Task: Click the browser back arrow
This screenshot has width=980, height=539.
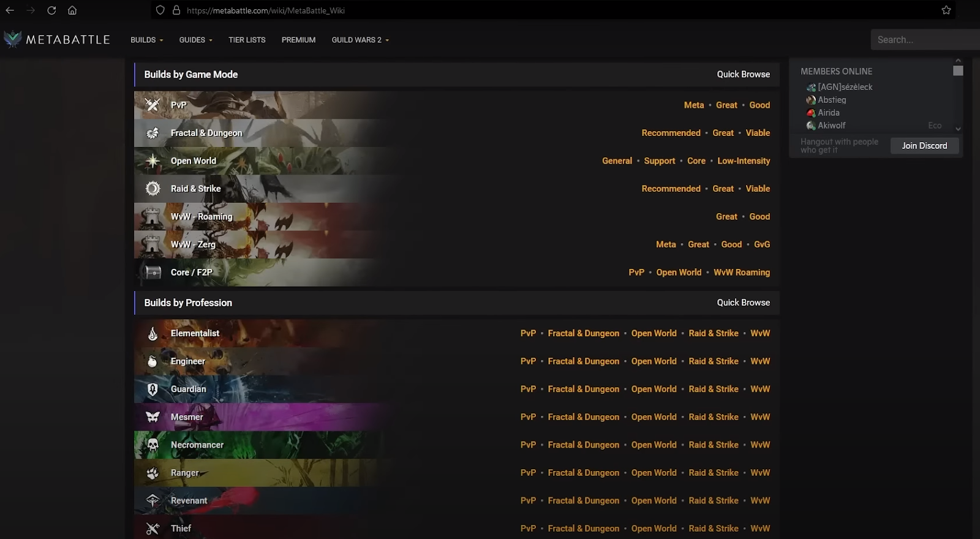Action: [10, 10]
